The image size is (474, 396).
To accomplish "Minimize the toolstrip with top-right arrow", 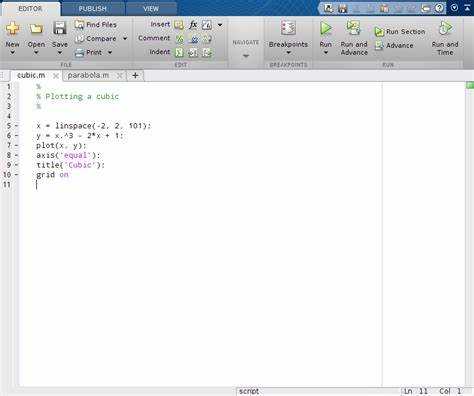I will click(x=467, y=8).
